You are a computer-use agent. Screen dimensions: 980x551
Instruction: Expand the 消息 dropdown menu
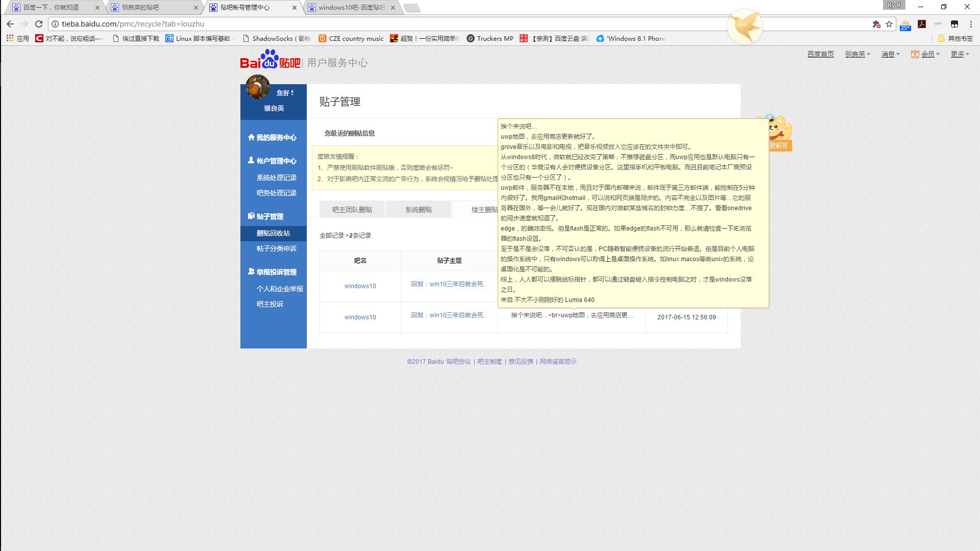[890, 54]
